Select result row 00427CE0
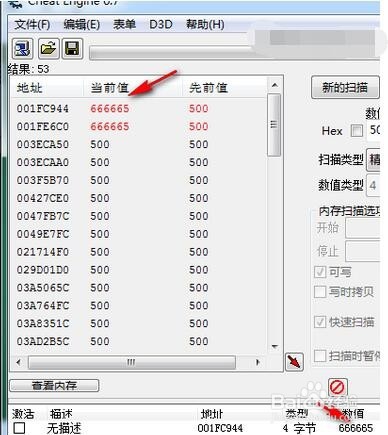Image resolution: width=388 pixels, height=435 pixels. (x=139, y=198)
